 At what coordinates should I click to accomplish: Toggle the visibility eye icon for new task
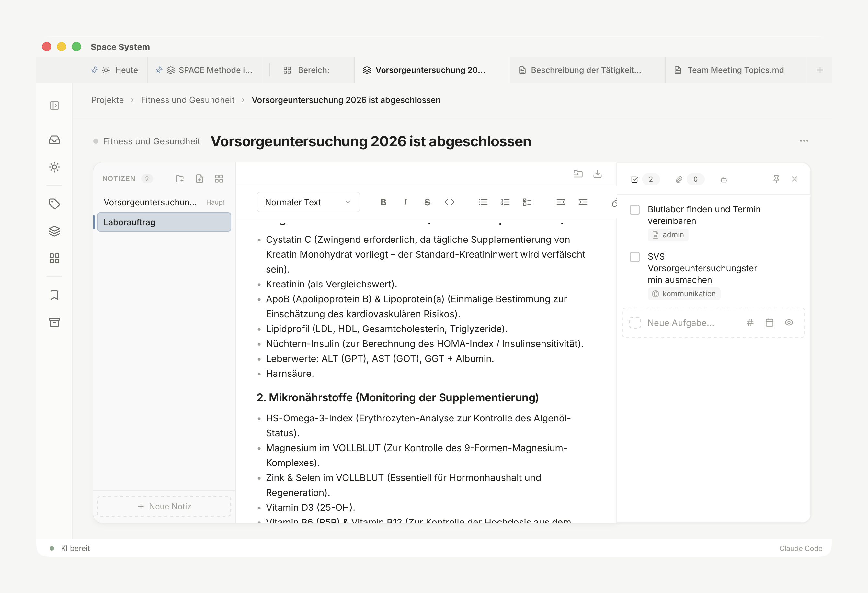pos(789,322)
